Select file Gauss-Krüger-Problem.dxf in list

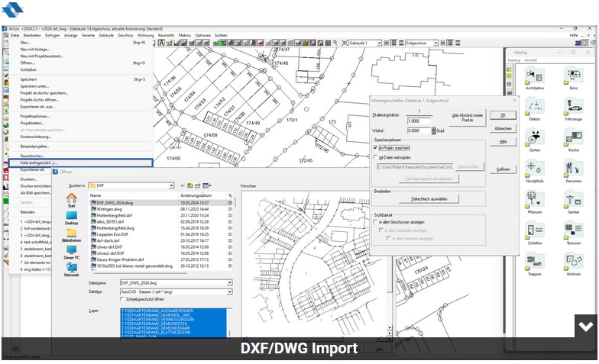point(119,259)
